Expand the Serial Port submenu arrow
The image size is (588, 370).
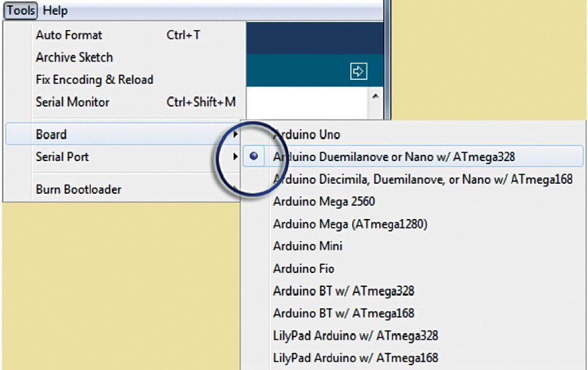[235, 157]
